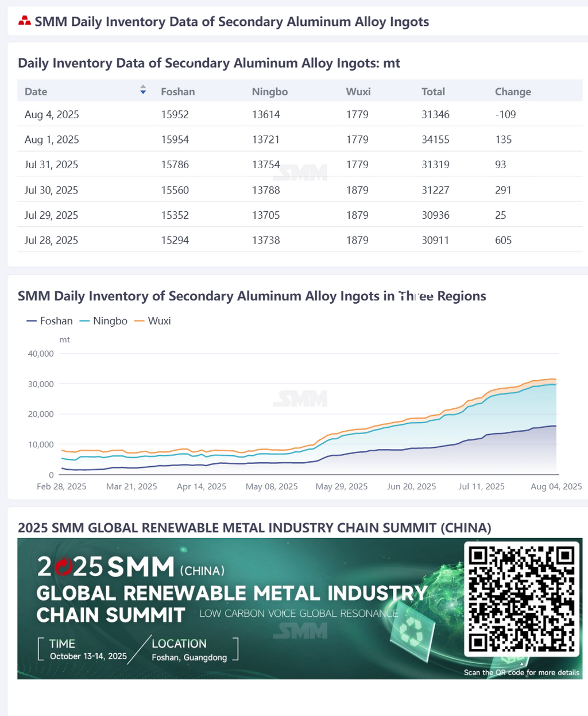Click Foshan value 15952
The width and height of the screenshot is (588, 716).
tap(175, 114)
